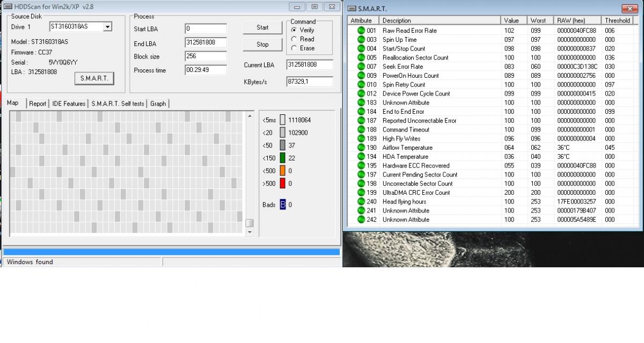Close the S.M.A.R.T. window

[630, 8]
